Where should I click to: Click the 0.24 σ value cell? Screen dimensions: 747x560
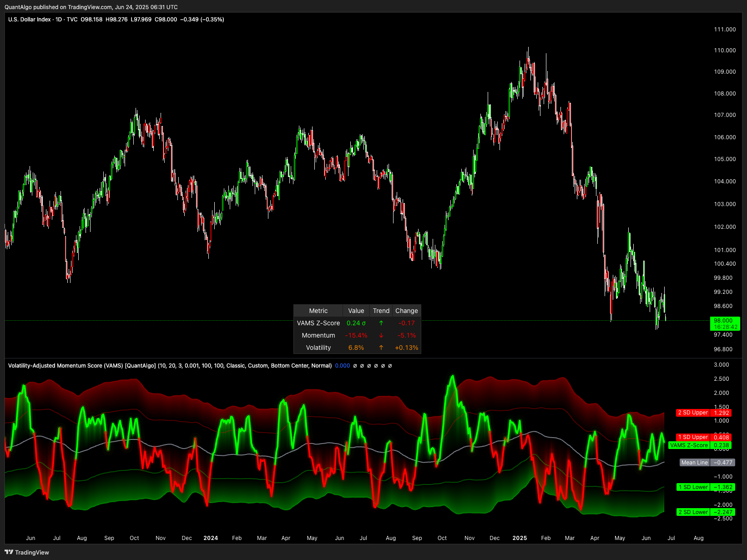[x=356, y=323]
